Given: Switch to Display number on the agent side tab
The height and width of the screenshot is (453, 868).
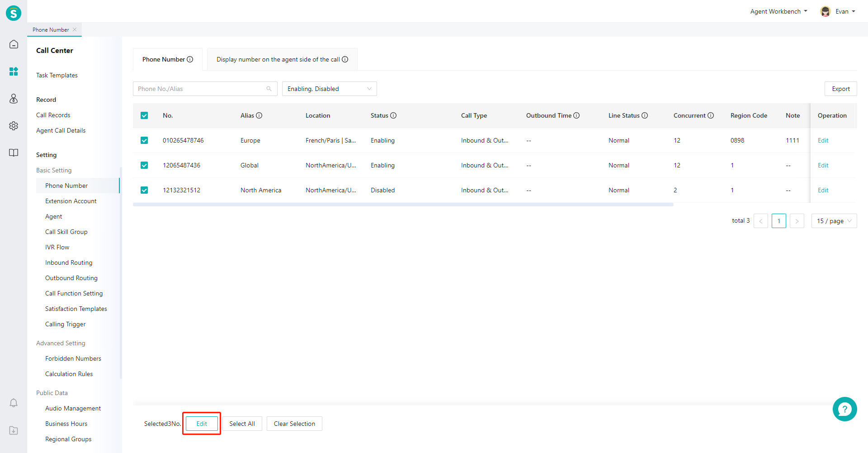Looking at the screenshot, I should click(282, 59).
